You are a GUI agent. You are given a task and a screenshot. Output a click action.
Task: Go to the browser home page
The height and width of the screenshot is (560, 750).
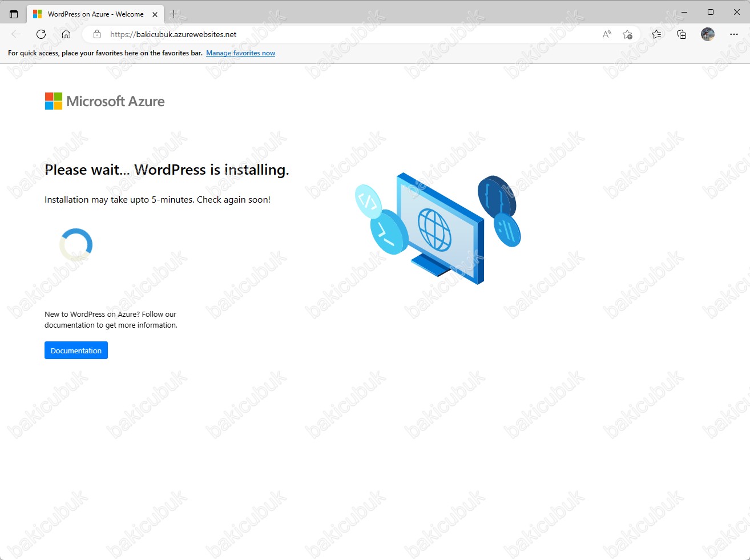point(66,34)
